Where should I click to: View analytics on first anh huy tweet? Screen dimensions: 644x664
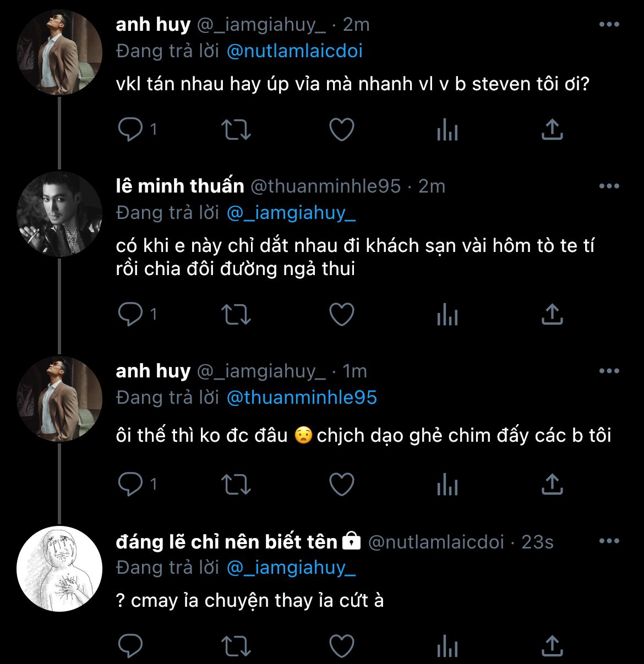coord(447,130)
